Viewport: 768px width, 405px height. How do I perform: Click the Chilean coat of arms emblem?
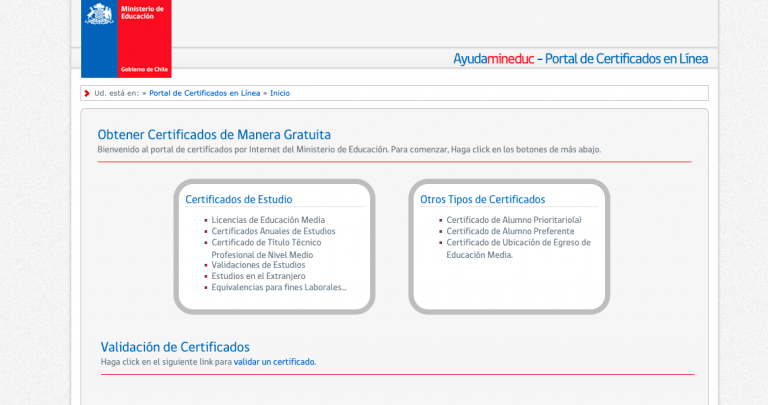(99, 13)
